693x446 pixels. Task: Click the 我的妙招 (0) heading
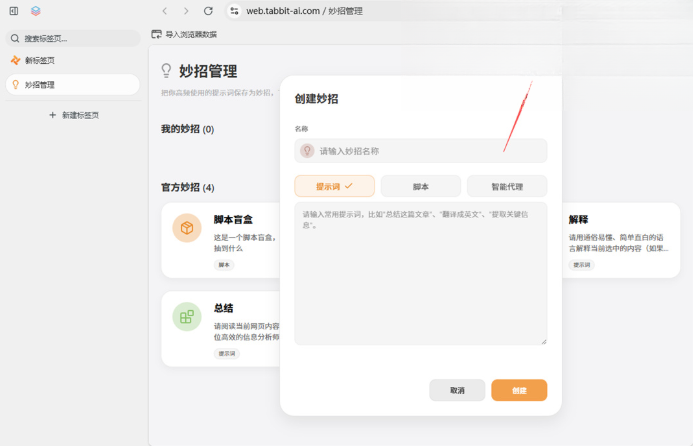coord(187,129)
